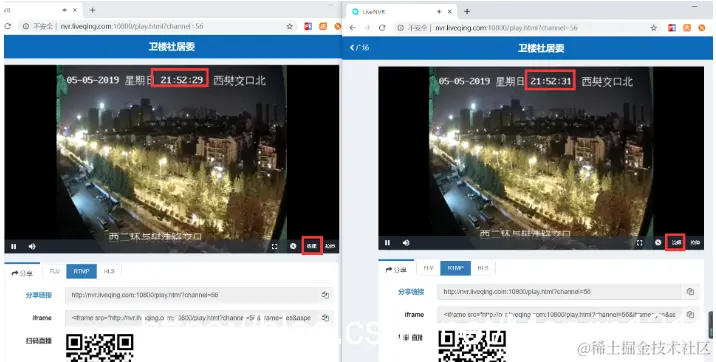Reload the page in the left browser window
The image size is (716, 362).
7,26
